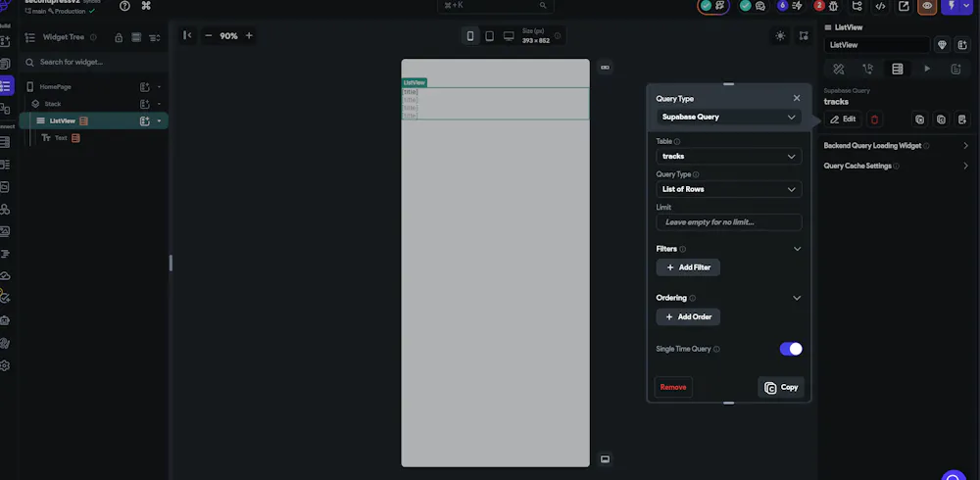Image resolution: width=980 pixels, height=480 pixels.
Task: Click the ListView label on canvas
Action: click(x=415, y=82)
